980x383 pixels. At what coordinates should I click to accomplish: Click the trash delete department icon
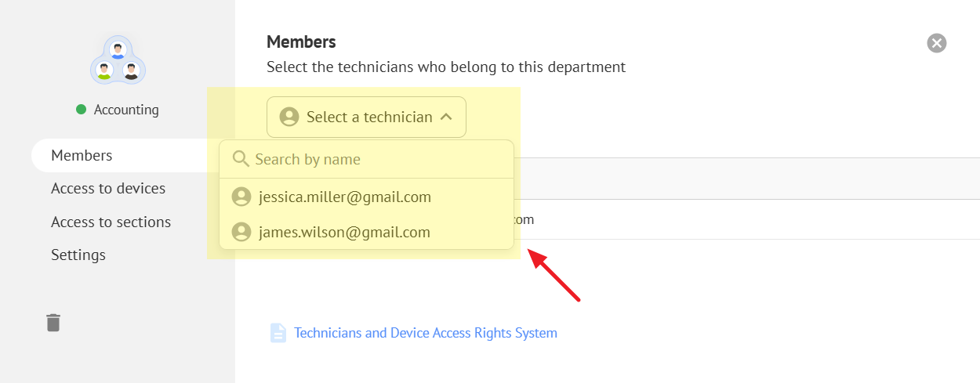pyautogui.click(x=53, y=322)
